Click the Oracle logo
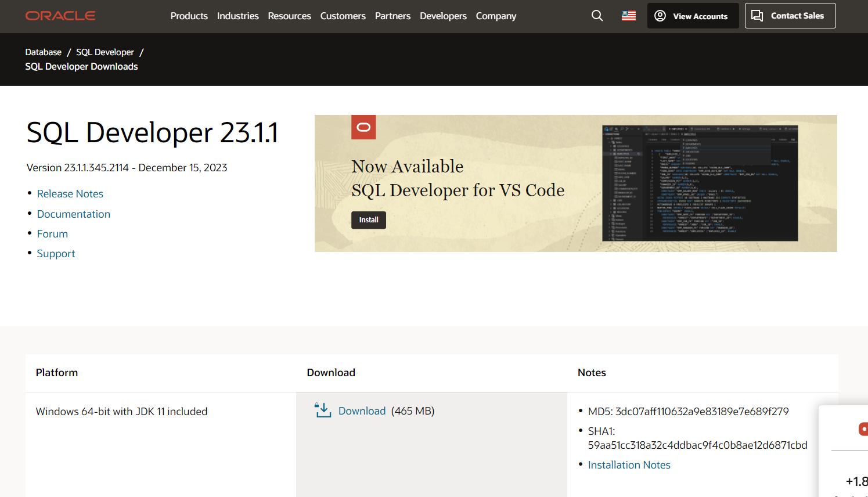This screenshot has width=868, height=497. click(60, 16)
